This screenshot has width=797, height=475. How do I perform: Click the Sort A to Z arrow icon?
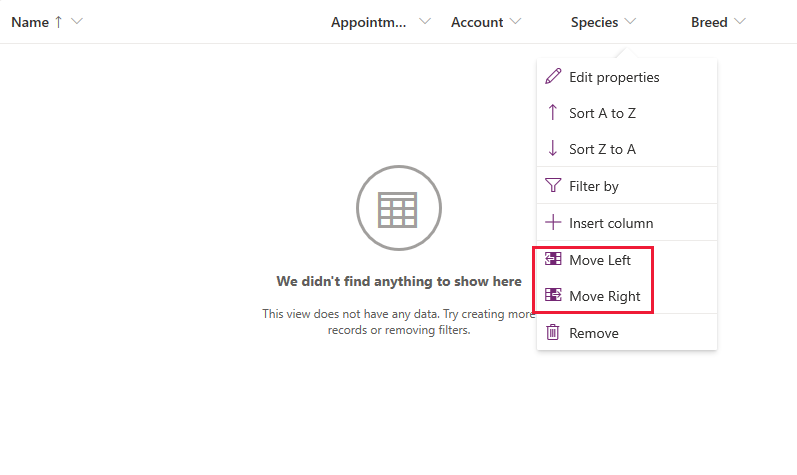click(553, 113)
